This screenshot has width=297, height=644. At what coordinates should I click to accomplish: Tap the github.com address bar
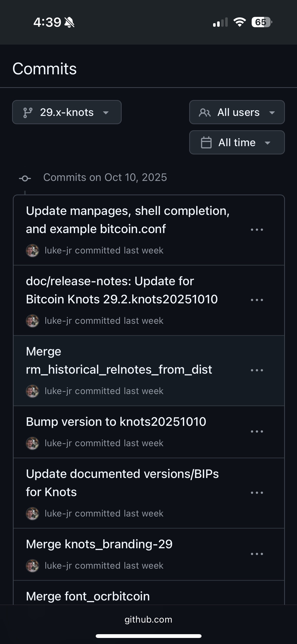pyautogui.click(x=148, y=619)
